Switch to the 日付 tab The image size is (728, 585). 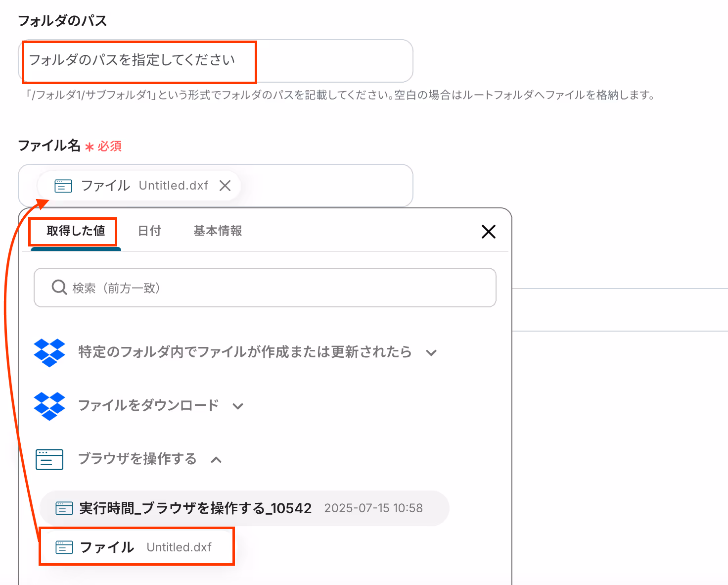149,231
